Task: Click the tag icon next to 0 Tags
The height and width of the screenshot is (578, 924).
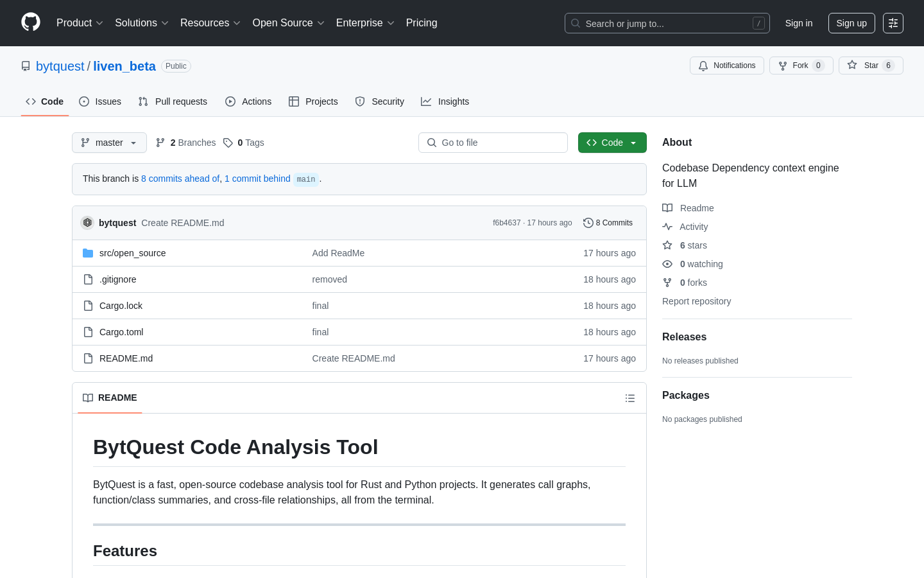Action: 228,143
